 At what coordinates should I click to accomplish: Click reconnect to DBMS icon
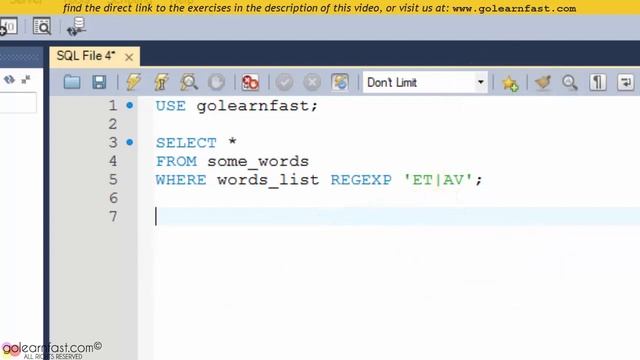click(x=76, y=27)
